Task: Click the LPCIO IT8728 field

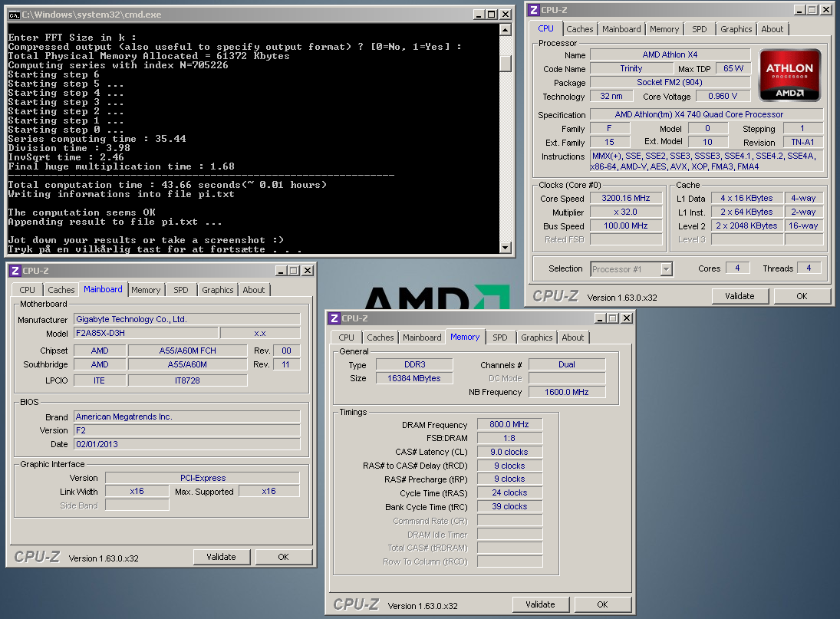Action: pyautogui.click(x=187, y=380)
